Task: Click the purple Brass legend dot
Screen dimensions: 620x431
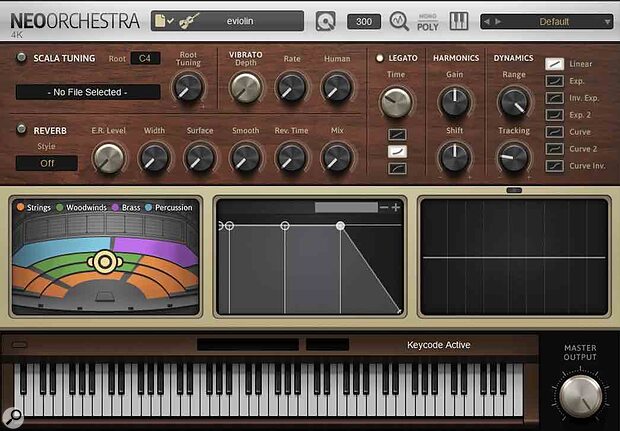Action: coord(115,207)
